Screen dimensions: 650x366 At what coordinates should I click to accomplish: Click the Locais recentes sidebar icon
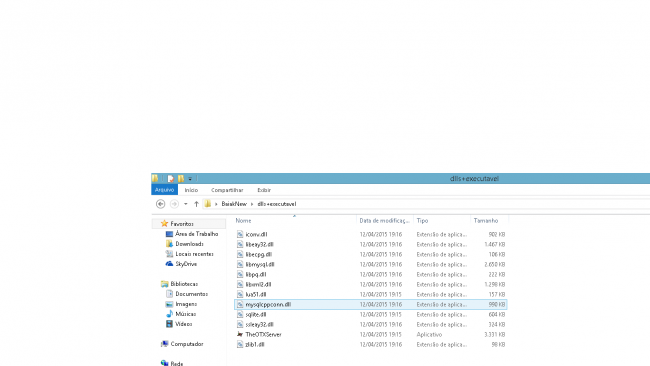pyautogui.click(x=169, y=254)
